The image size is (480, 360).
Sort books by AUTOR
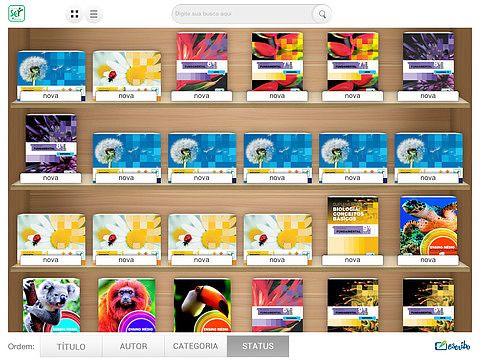[133, 346]
